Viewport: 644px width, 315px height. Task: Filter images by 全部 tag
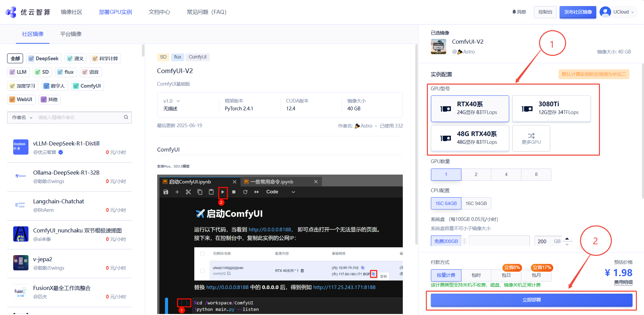(15, 59)
